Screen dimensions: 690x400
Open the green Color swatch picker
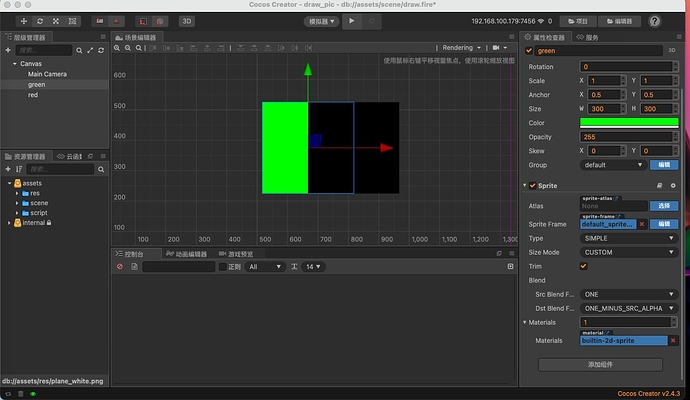click(629, 123)
